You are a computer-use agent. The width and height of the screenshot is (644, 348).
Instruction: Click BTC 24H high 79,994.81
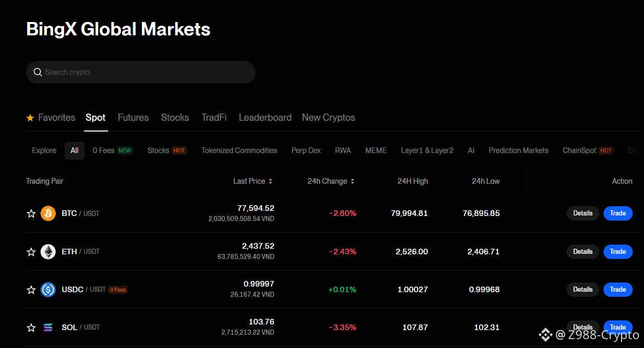(x=409, y=213)
